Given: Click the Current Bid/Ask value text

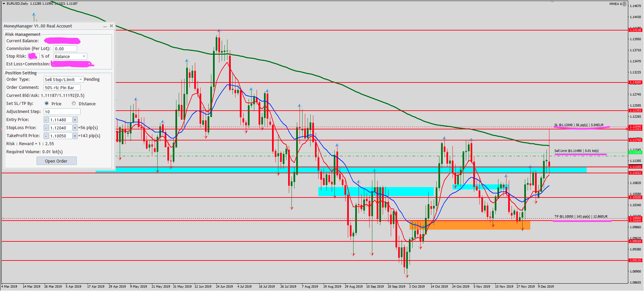Looking at the screenshot, I should [x=63, y=95].
